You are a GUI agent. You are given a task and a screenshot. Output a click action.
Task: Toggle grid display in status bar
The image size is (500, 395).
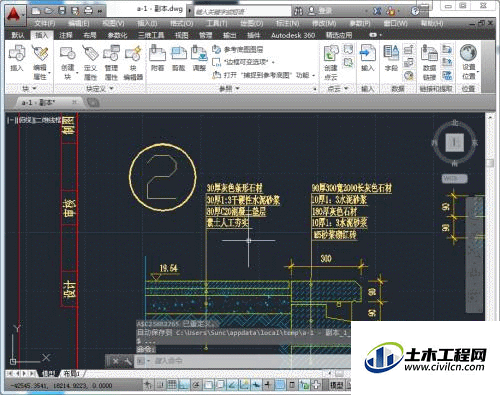point(172,385)
